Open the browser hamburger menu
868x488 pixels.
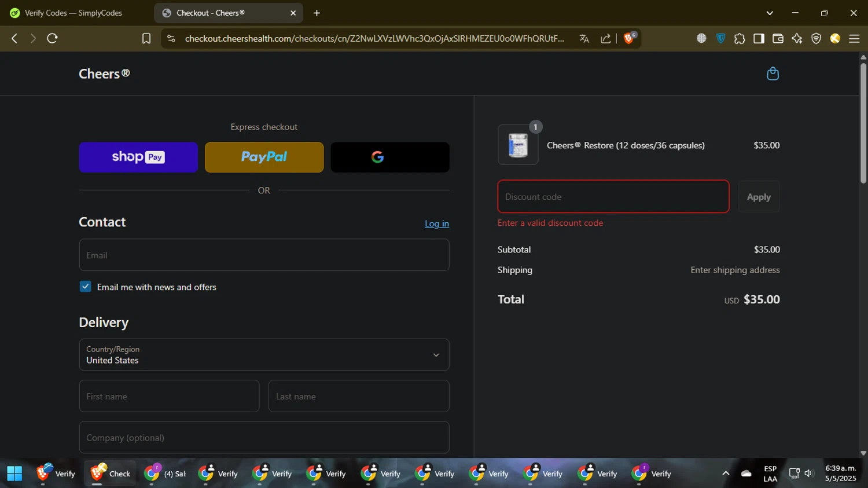coord(854,38)
